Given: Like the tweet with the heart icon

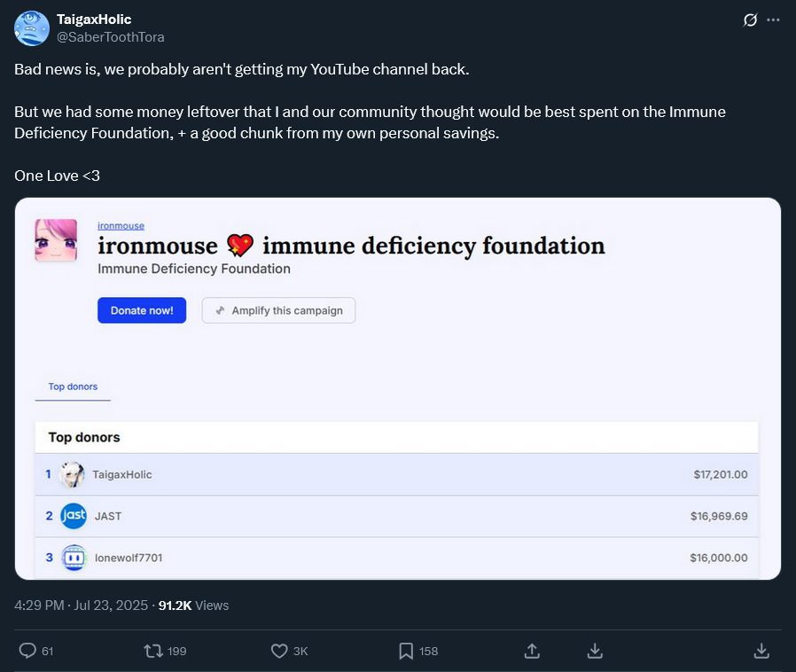Looking at the screenshot, I should (279, 651).
